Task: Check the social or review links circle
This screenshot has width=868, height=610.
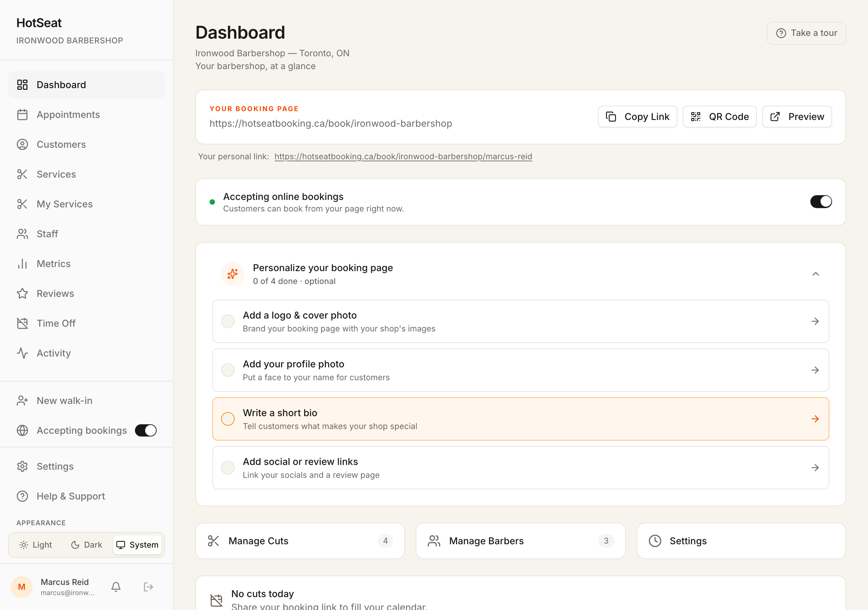Action: click(228, 468)
